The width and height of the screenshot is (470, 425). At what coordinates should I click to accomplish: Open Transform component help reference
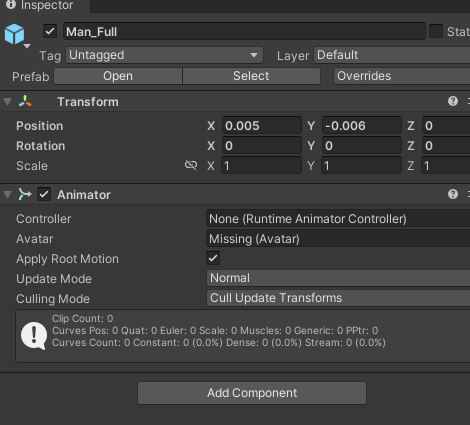click(x=453, y=101)
